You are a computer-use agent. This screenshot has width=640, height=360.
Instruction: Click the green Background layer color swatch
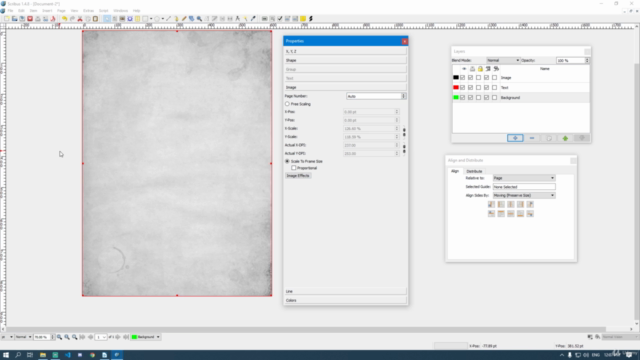tap(456, 98)
